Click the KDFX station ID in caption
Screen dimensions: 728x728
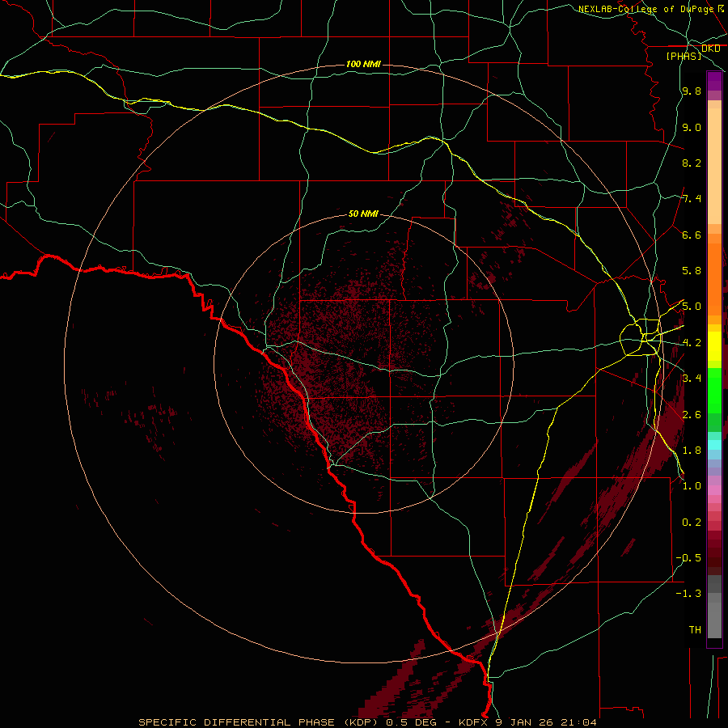coord(474,722)
